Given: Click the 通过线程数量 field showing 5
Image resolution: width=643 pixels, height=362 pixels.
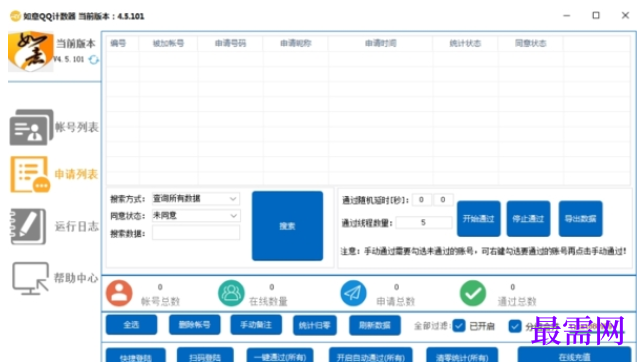Looking at the screenshot, I should coord(423,223).
